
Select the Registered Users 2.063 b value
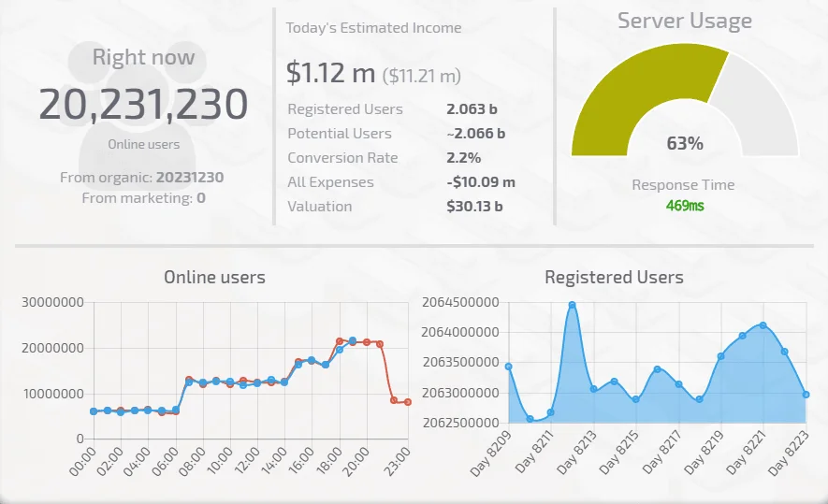click(x=472, y=109)
